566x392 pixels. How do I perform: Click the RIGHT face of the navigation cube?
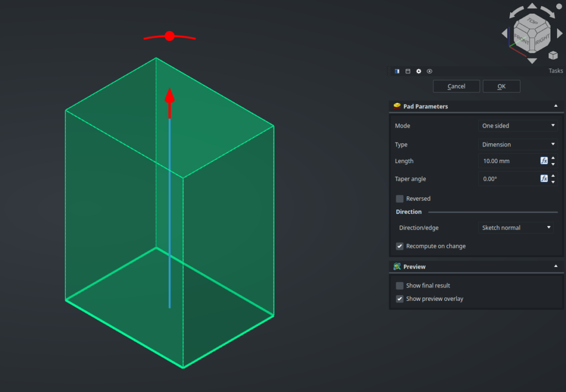coord(542,39)
